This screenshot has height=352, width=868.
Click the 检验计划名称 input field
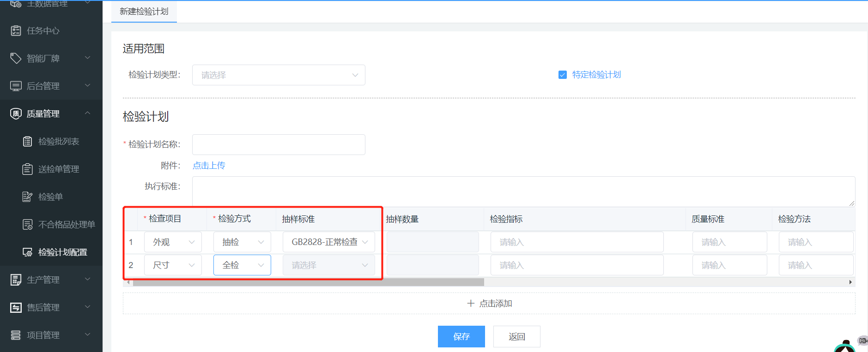tap(279, 144)
